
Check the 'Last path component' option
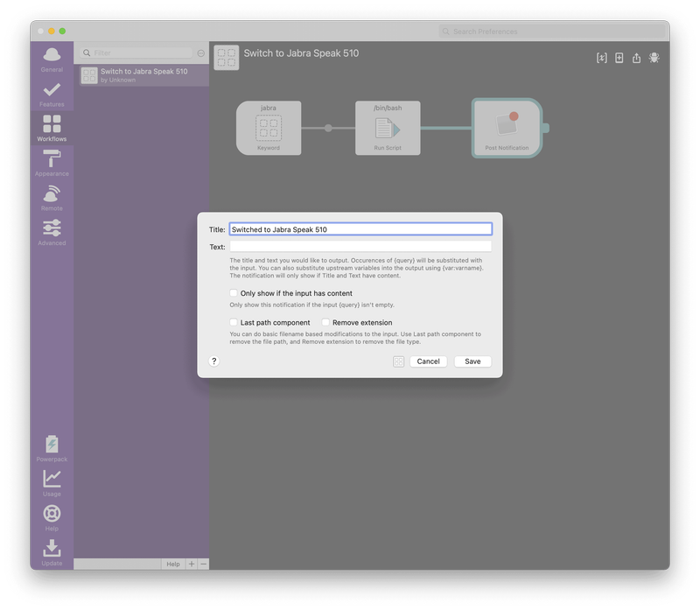point(234,322)
